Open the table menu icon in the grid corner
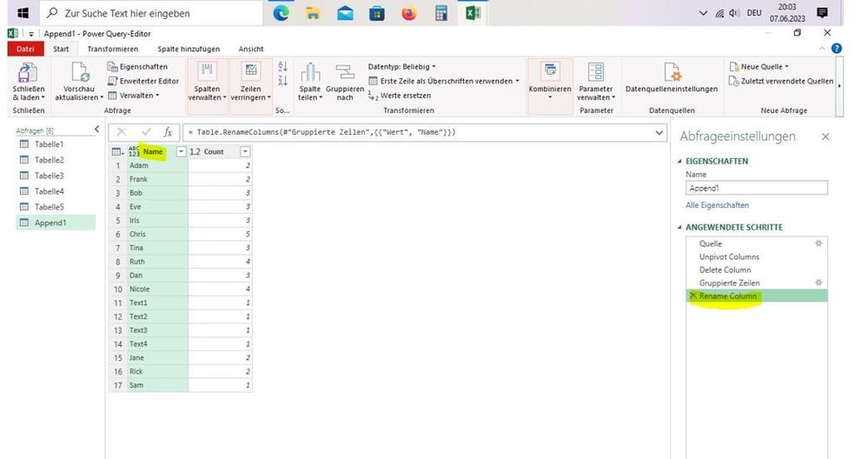 click(x=116, y=152)
